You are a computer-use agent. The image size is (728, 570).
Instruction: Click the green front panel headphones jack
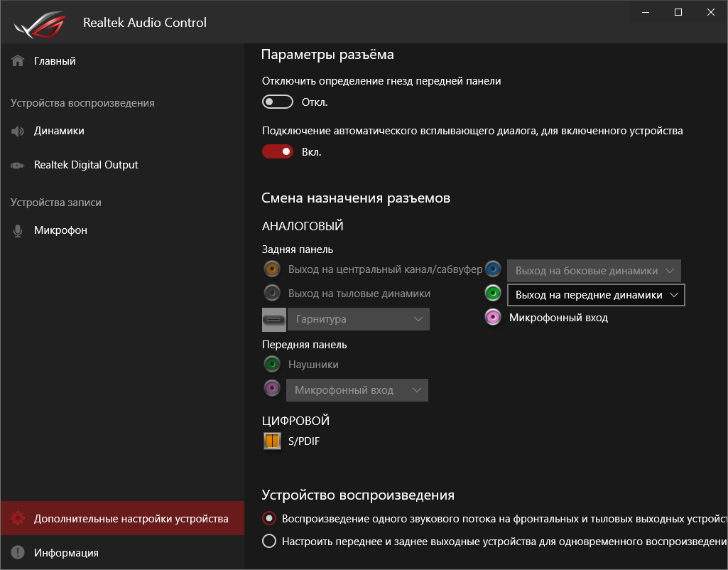click(271, 364)
